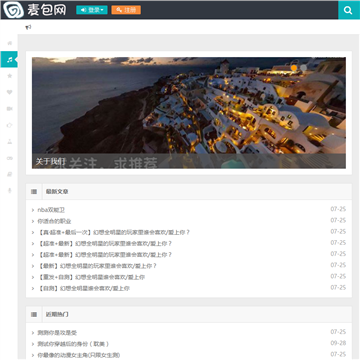The height and width of the screenshot is (360, 360).
Task: Click the list icon beside 最新文章
Action: point(34,192)
